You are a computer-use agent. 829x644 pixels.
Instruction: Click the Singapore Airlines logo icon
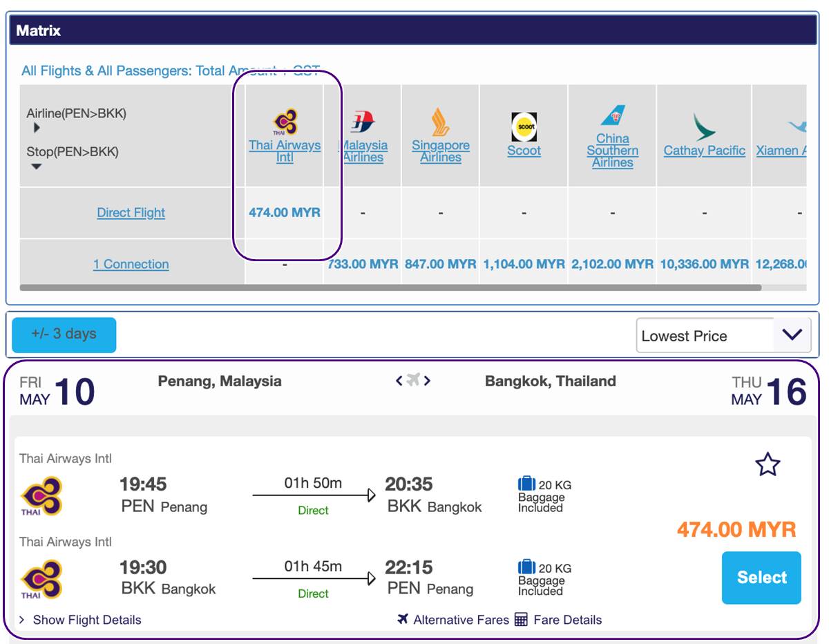pyautogui.click(x=441, y=122)
